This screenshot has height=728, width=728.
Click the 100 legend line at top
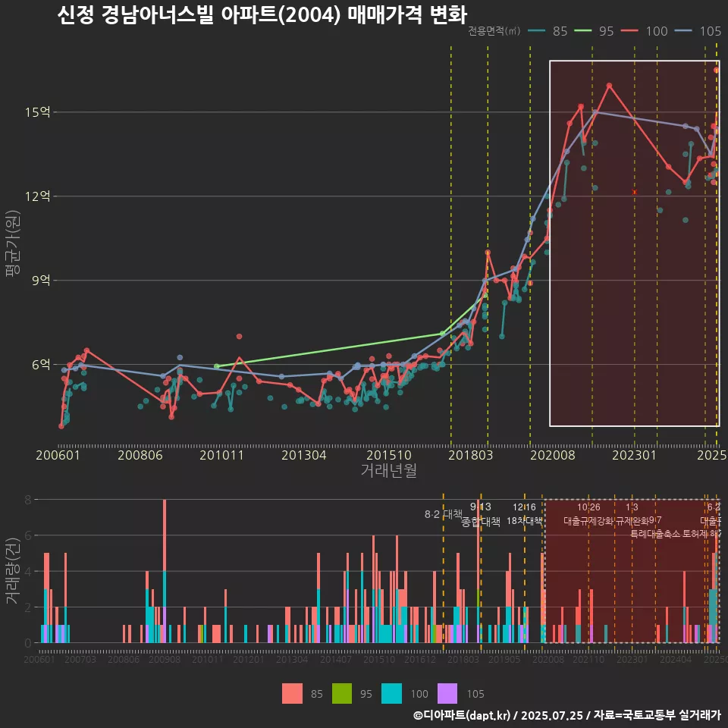point(629,31)
